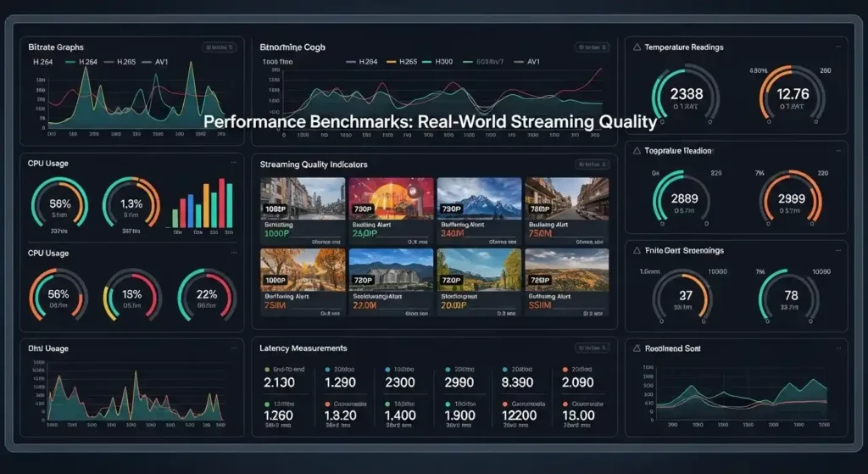This screenshot has width=868, height=474.
Task: Open the dropdown in Latency Measurements header
Action: [592, 348]
